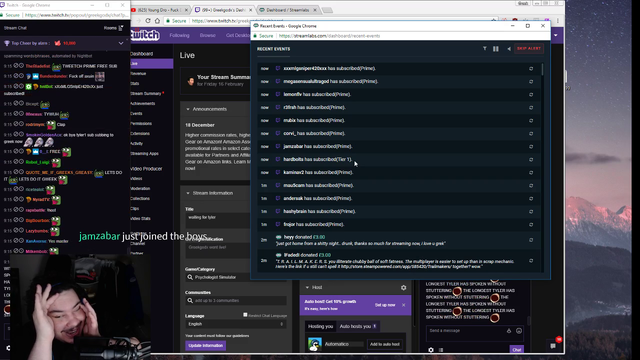Click the Chrome home button
This screenshot has width=640, height=360.
tap(158, 21)
